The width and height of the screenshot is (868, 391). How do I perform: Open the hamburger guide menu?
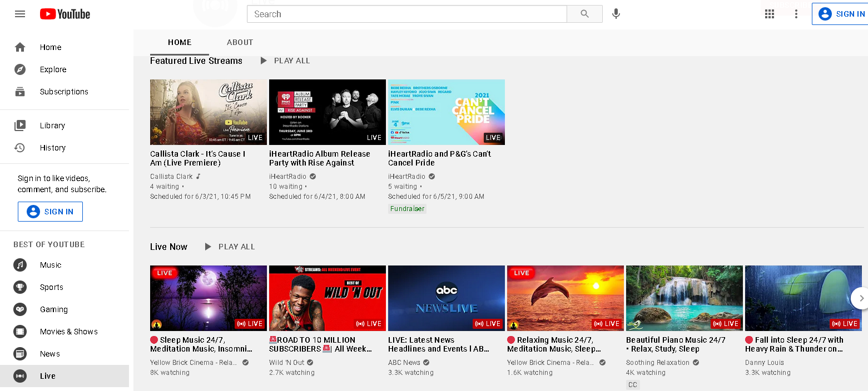20,14
